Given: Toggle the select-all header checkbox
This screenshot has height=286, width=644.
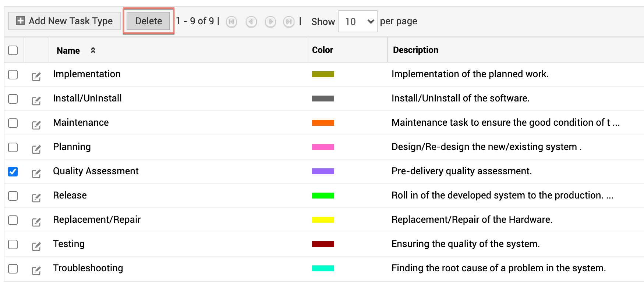Looking at the screenshot, I should pyautogui.click(x=13, y=50).
